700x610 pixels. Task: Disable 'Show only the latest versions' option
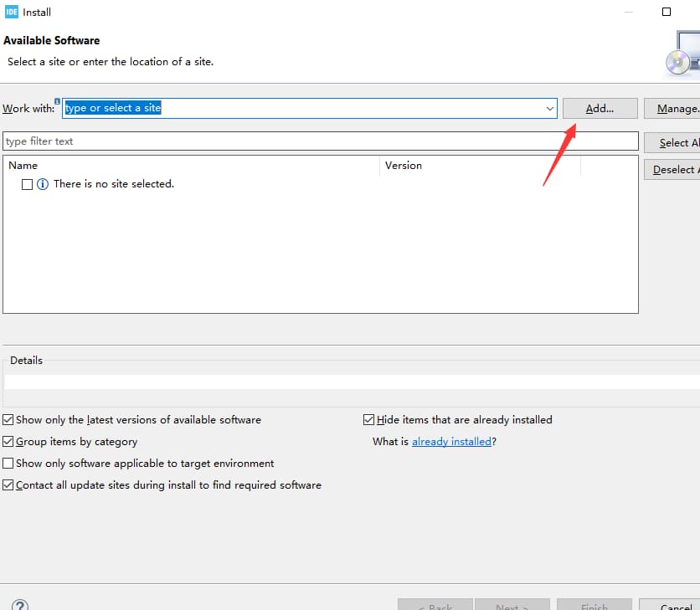point(8,420)
